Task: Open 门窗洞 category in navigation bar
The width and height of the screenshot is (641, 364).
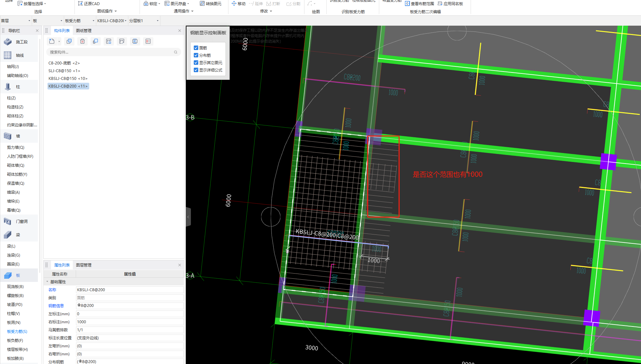Action: click(19, 221)
